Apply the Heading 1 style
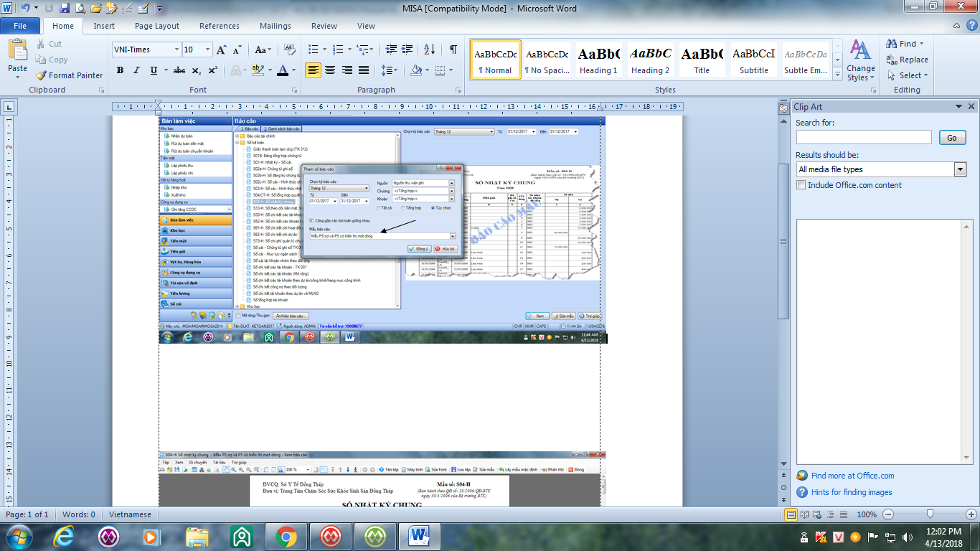The width and height of the screenshot is (980, 551). (x=598, y=59)
